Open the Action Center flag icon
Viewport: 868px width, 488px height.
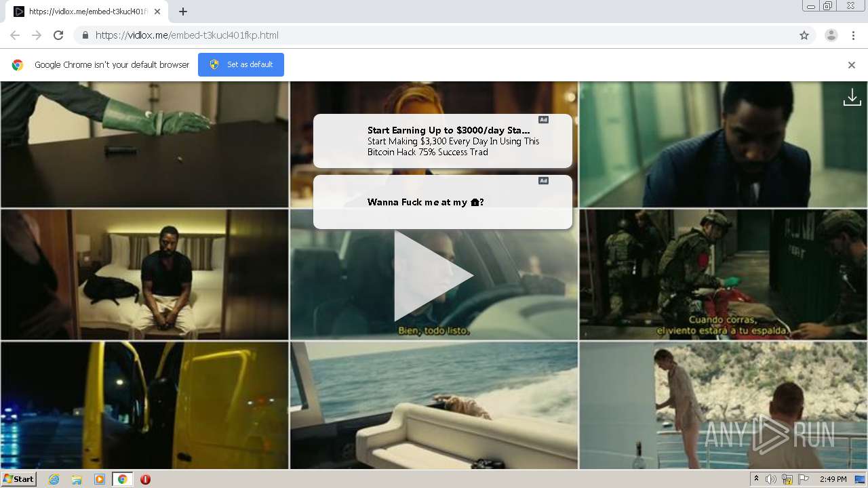[x=804, y=479]
